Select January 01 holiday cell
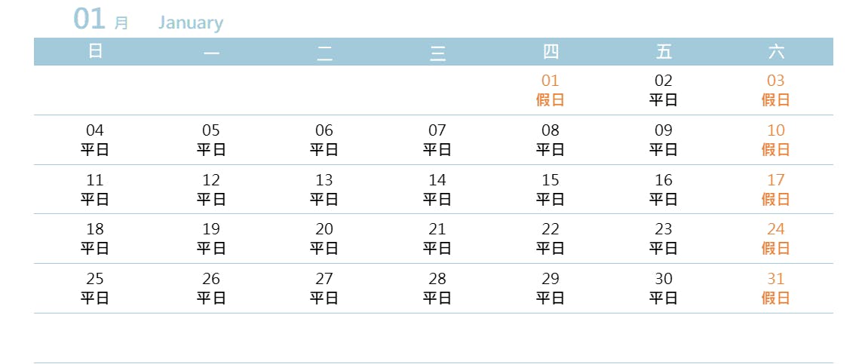The height and width of the screenshot is (364, 868). (551, 90)
